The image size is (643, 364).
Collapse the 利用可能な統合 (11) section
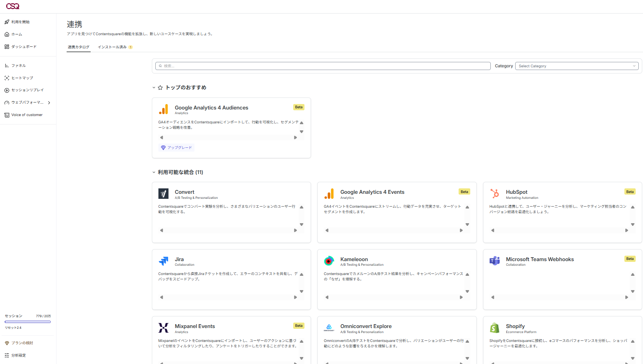click(x=154, y=173)
